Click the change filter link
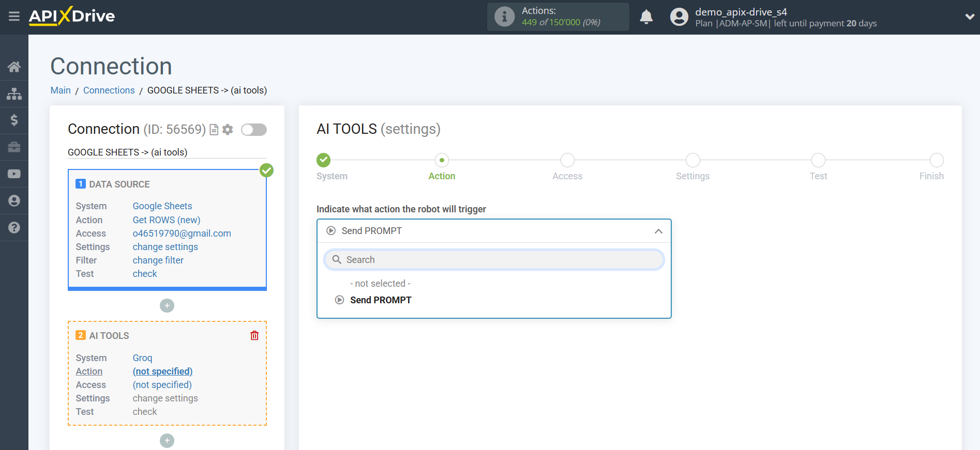The height and width of the screenshot is (450, 980). point(158,260)
